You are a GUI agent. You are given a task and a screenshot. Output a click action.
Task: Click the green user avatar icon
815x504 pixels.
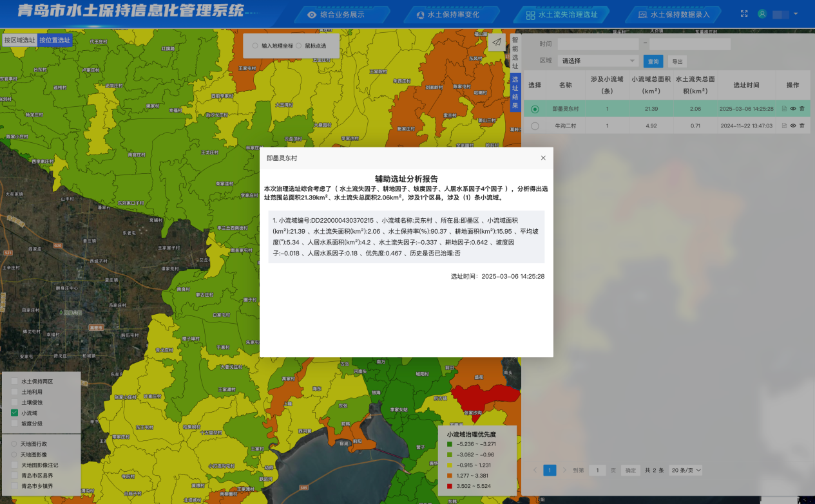coord(762,14)
